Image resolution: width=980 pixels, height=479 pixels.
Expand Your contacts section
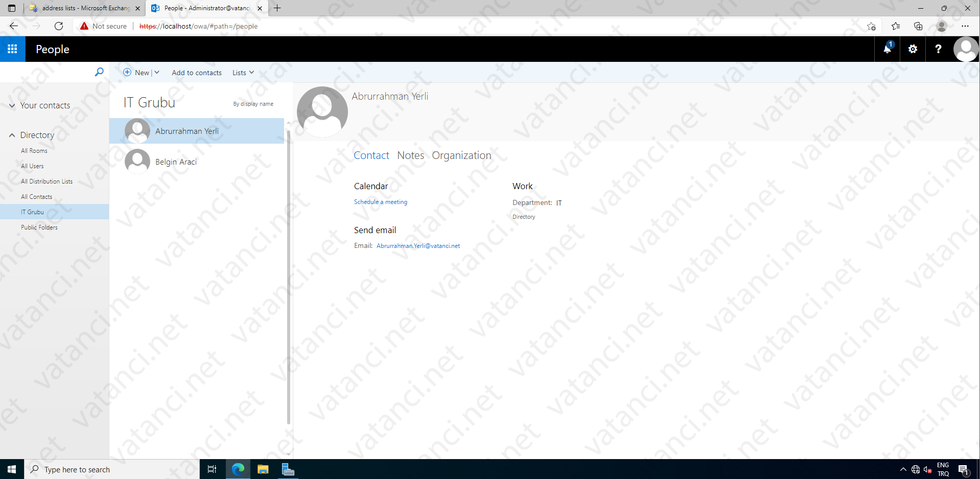[12, 105]
